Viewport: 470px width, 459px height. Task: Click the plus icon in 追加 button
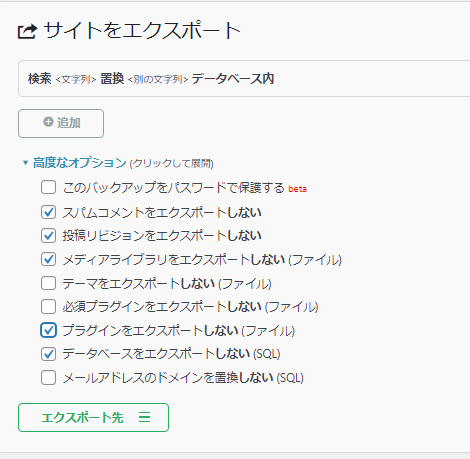tap(48, 122)
